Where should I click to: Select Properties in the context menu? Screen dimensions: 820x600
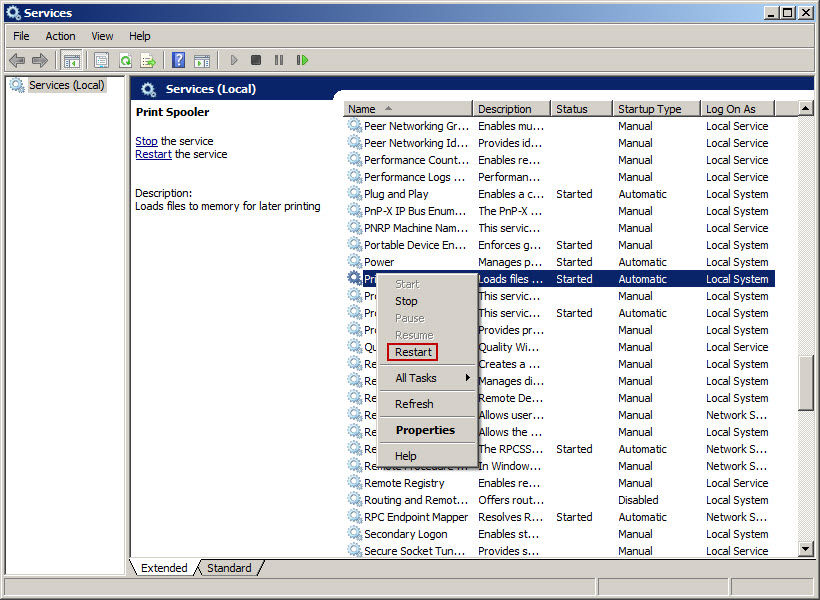tap(425, 430)
